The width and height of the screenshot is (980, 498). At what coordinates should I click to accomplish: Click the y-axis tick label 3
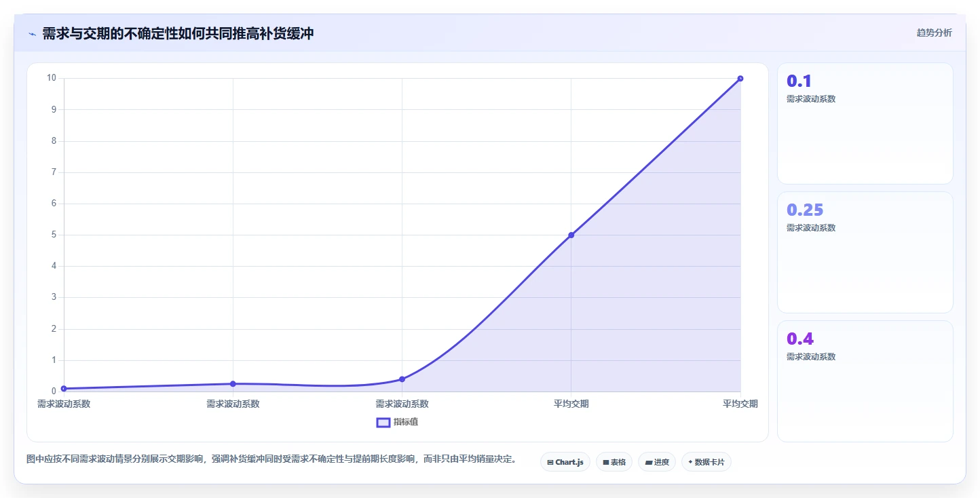(x=54, y=297)
